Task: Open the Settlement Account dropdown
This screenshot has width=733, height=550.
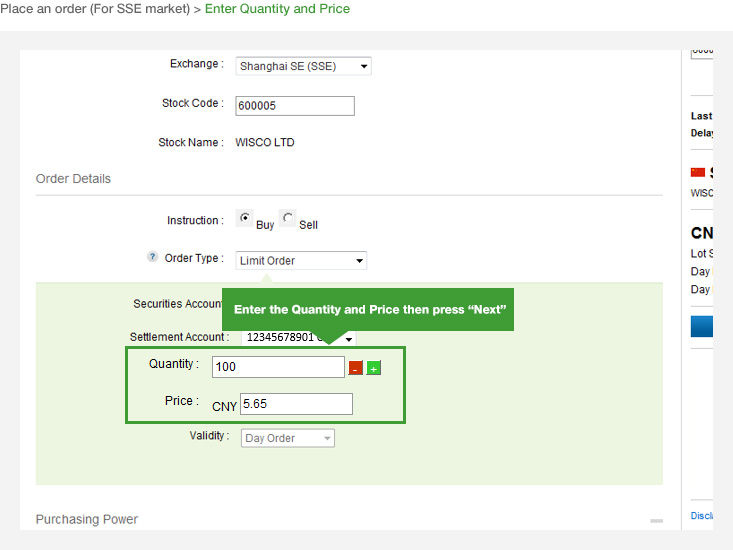Action: (x=298, y=338)
